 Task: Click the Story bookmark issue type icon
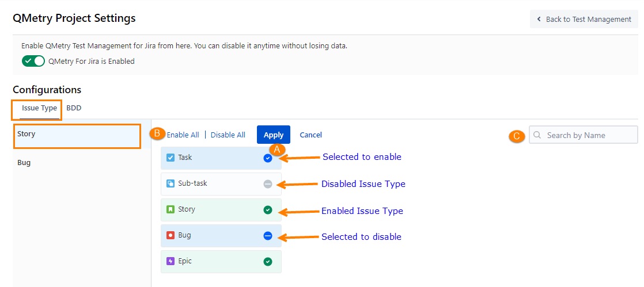tap(171, 209)
